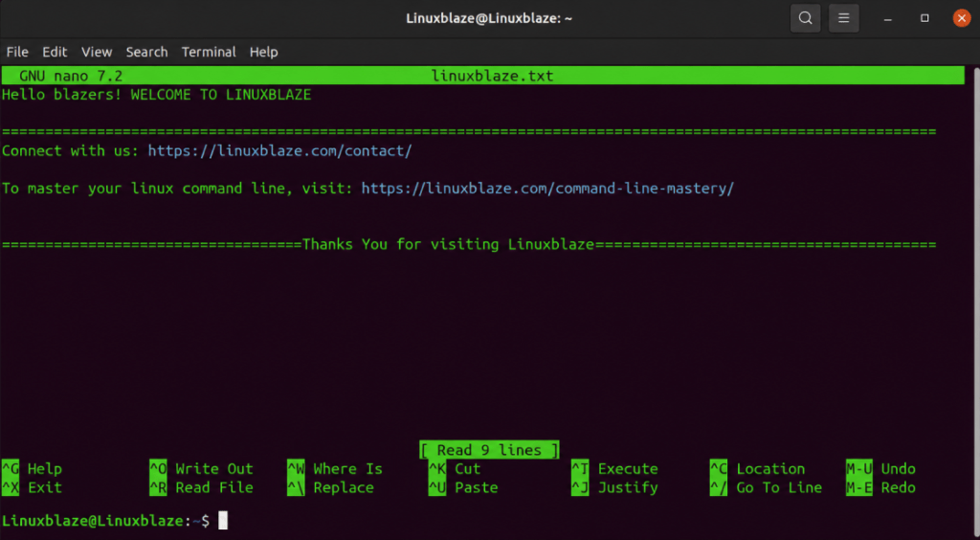Follow the linuxblaze.com/contact/ link
This screenshot has height=540, width=980.
[280, 150]
